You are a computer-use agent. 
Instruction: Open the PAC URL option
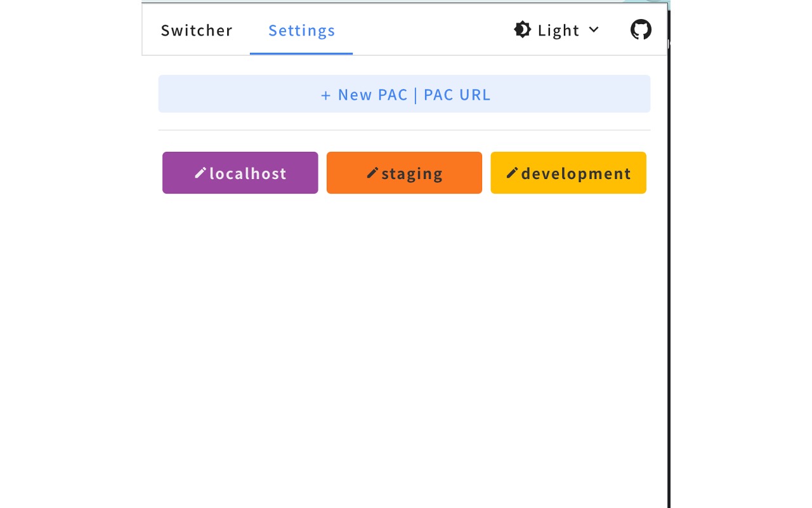(457, 95)
